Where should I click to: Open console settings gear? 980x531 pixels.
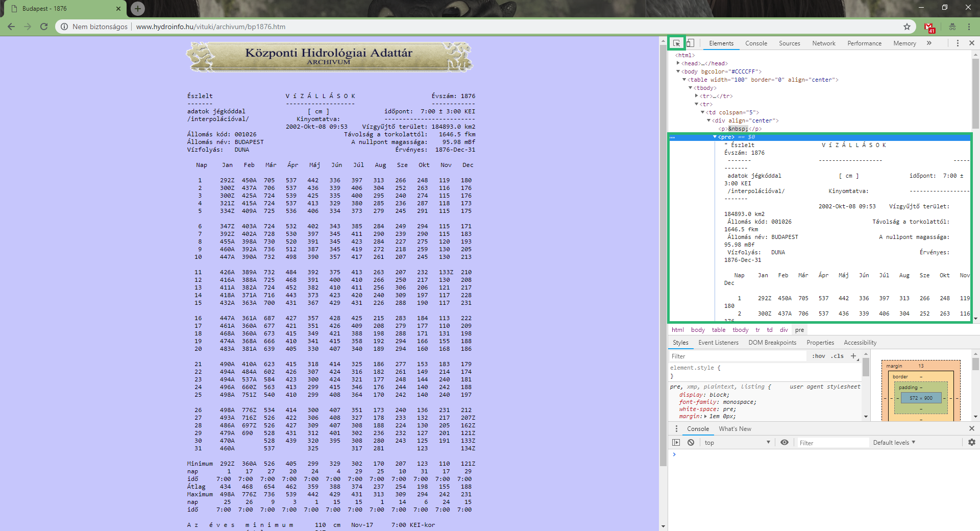[x=971, y=442]
